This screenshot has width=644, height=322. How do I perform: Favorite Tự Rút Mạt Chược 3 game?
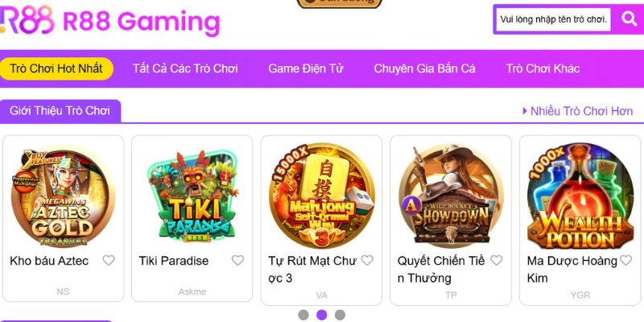(x=367, y=260)
